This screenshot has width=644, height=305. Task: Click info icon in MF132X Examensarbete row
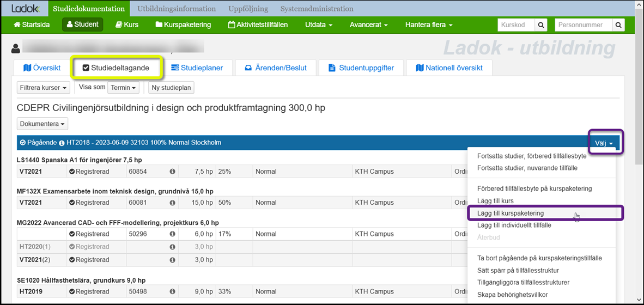[x=172, y=203]
